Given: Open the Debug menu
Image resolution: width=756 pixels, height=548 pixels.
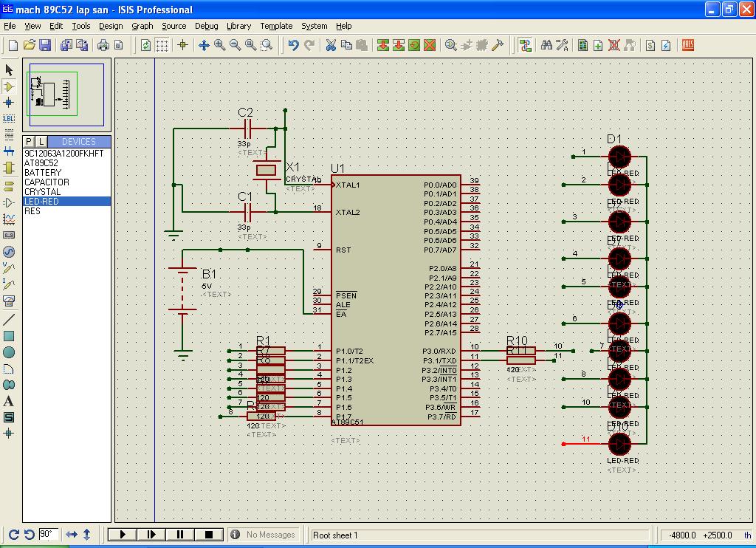Looking at the screenshot, I should point(206,26).
